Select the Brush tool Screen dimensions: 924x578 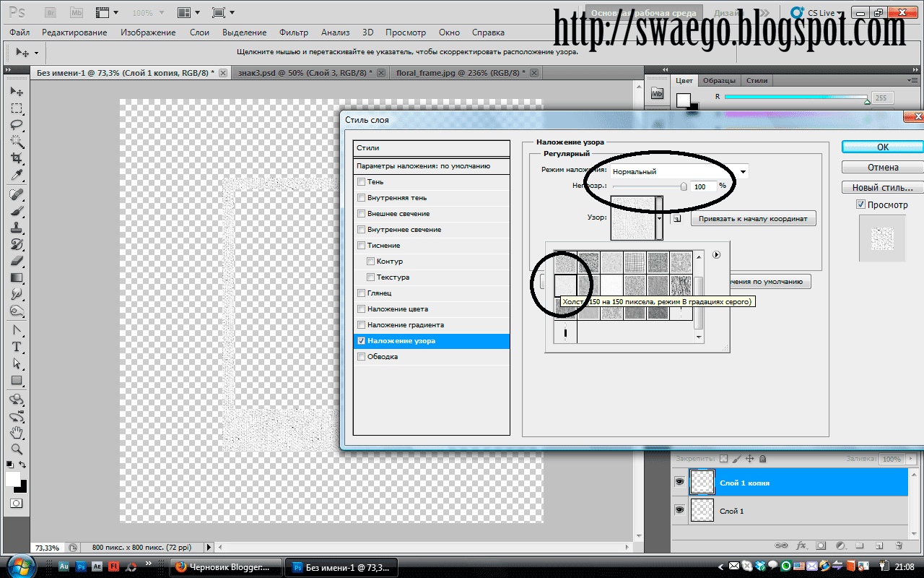[x=17, y=212]
